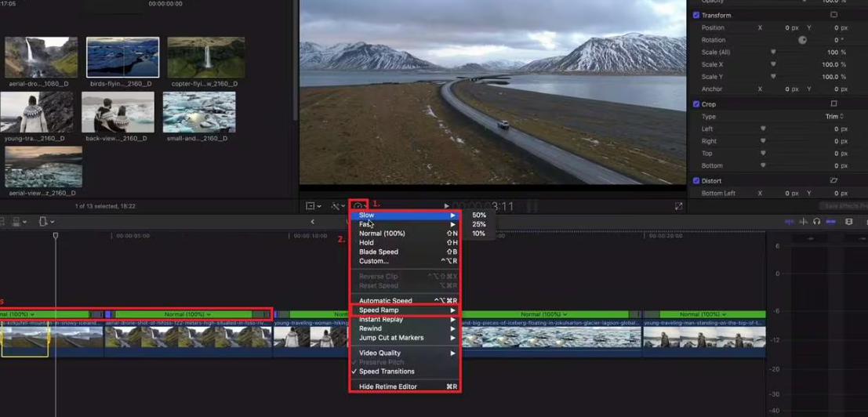Select 25% slow speed

click(x=479, y=224)
